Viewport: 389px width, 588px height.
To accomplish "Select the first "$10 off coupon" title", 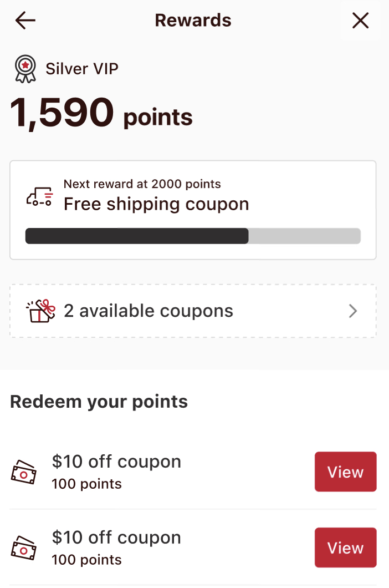I will [x=116, y=462].
